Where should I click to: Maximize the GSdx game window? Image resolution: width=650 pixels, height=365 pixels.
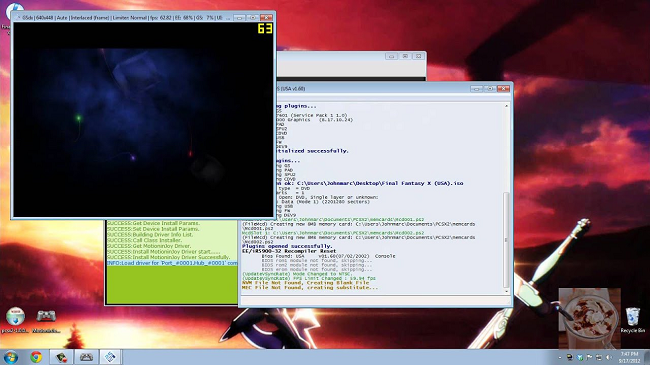click(252, 17)
